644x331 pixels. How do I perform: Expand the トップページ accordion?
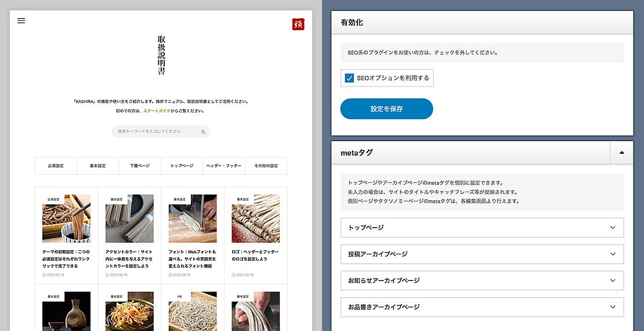coord(482,228)
